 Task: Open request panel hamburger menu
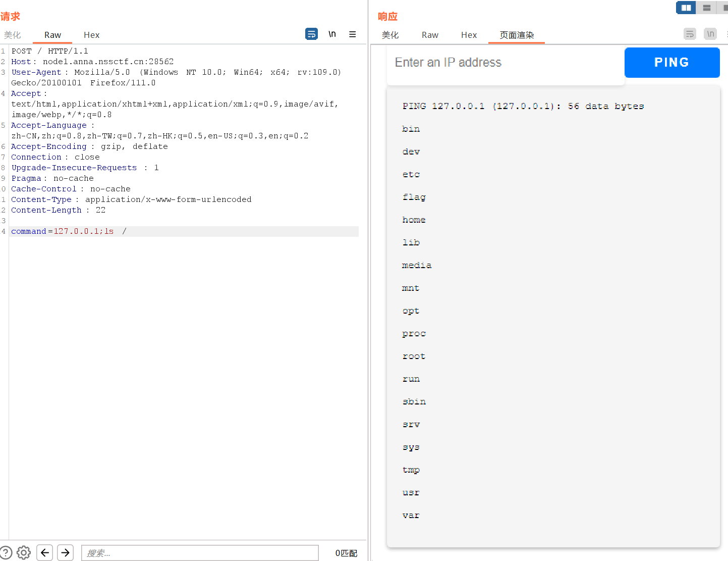pyautogui.click(x=353, y=34)
